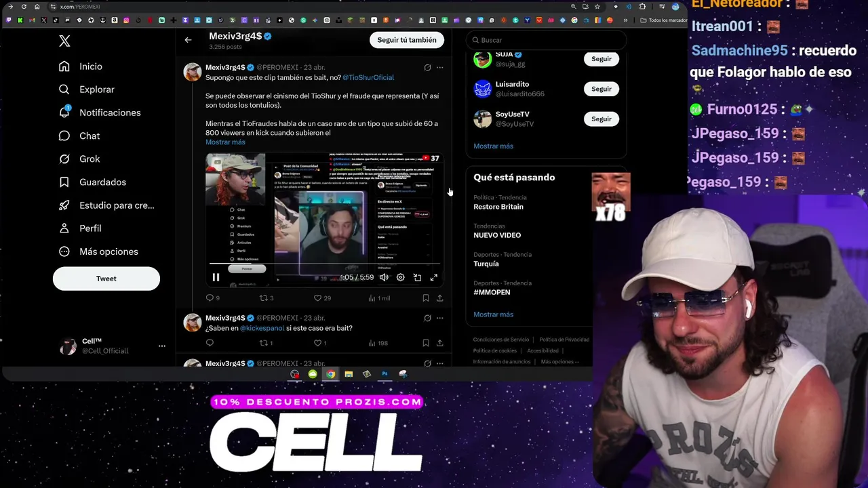Click Política de Privacidad footer link
Screen dimensions: 868x488
[x=564, y=340]
